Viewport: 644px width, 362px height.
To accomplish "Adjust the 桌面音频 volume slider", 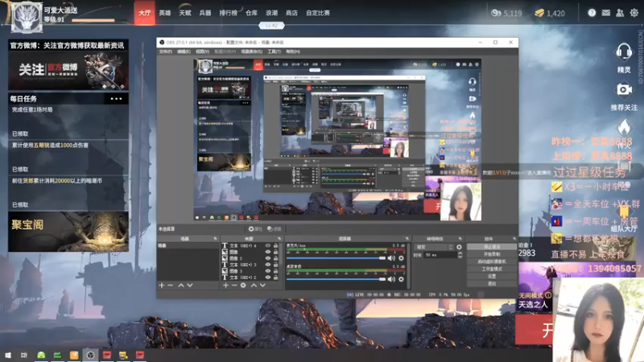I will click(336, 279).
